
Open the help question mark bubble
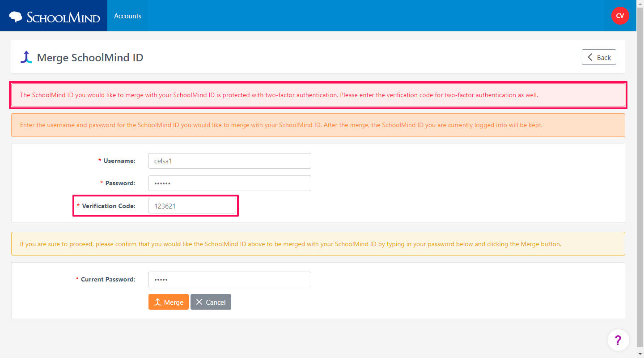[618, 340]
